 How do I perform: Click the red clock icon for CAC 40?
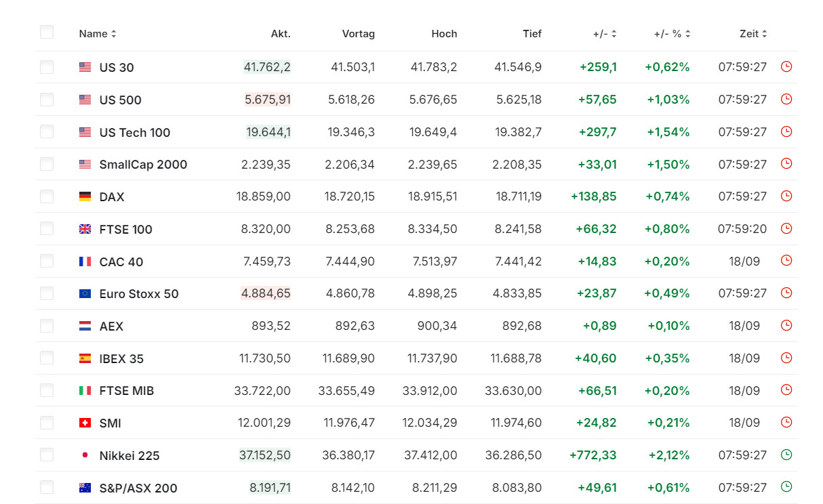(786, 260)
